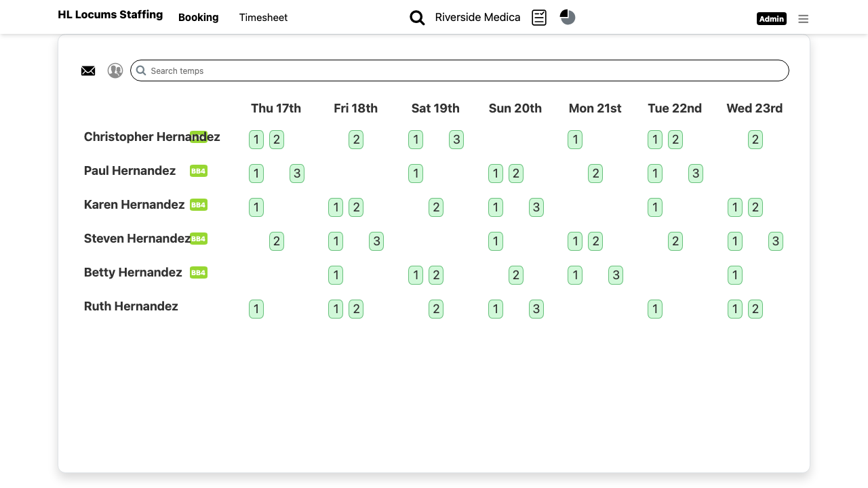The image size is (868, 488).
Task: Select Paul's Mon 21st shift 2
Action: point(595,174)
